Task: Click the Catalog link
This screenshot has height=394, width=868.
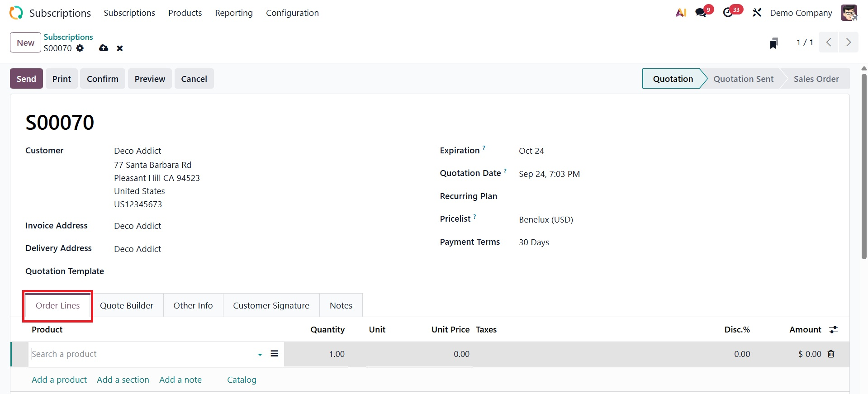Action: [242, 380]
